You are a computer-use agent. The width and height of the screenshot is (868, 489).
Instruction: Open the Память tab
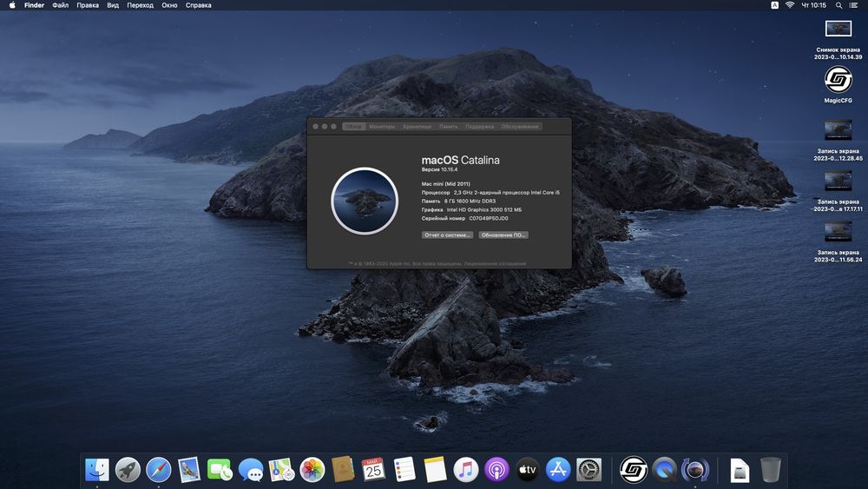448,127
